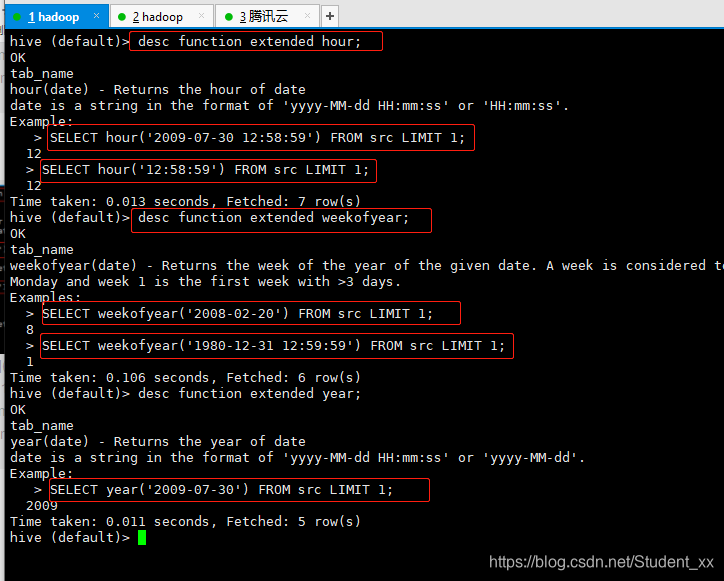Click 'year(date) - Returns the year of date' line
724x581 pixels.
coord(158,442)
